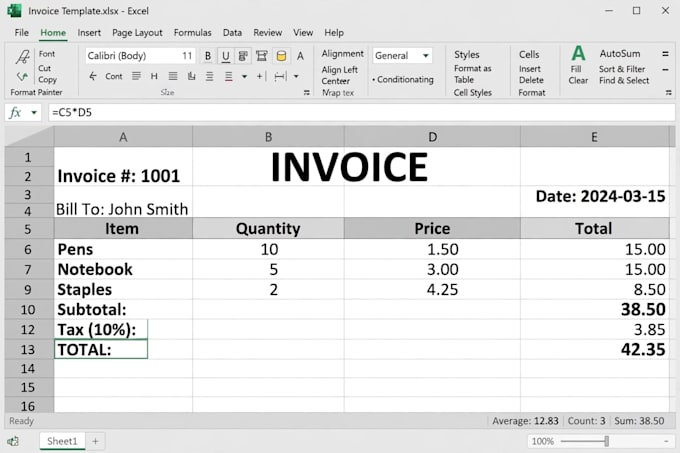The height and width of the screenshot is (453, 680).
Task: Select column A header
Action: click(123, 137)
